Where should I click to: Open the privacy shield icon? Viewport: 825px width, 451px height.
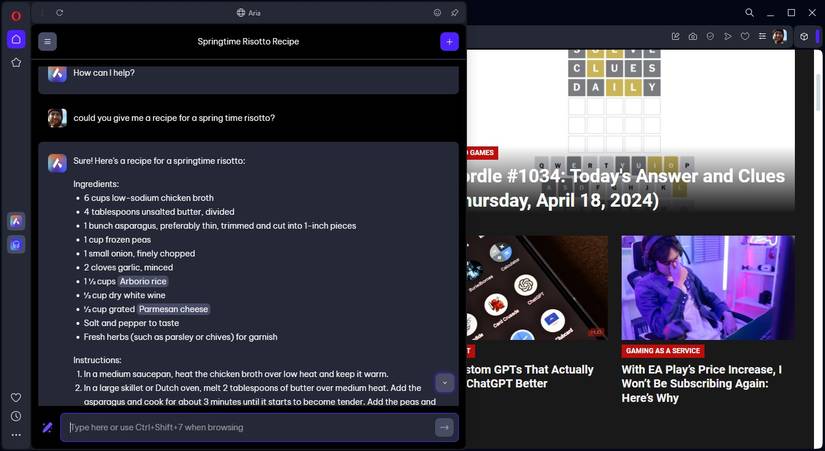[x=710, y=36]
